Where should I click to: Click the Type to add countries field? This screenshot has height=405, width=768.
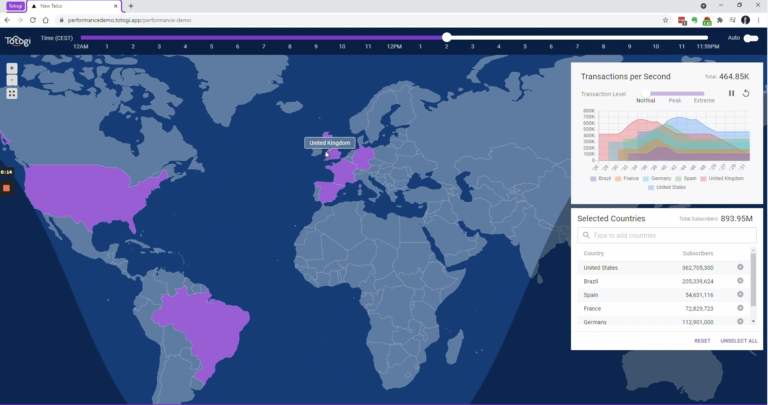666,235
